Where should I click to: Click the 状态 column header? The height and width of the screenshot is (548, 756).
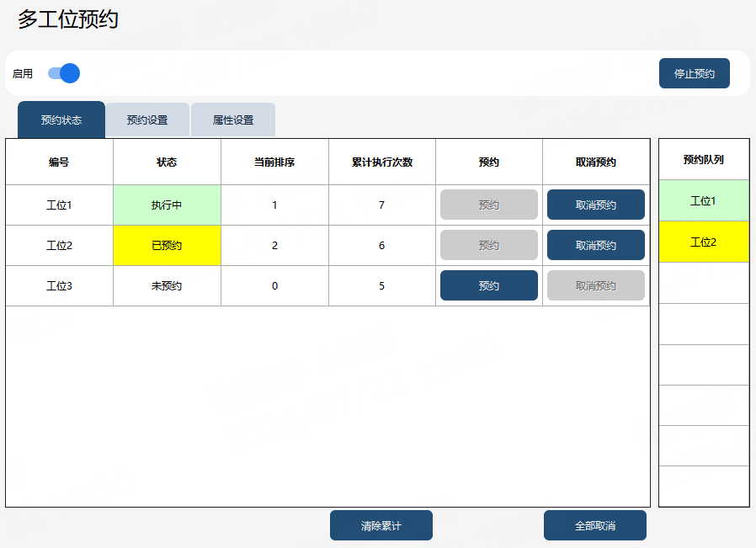click(x=167, y=162)
